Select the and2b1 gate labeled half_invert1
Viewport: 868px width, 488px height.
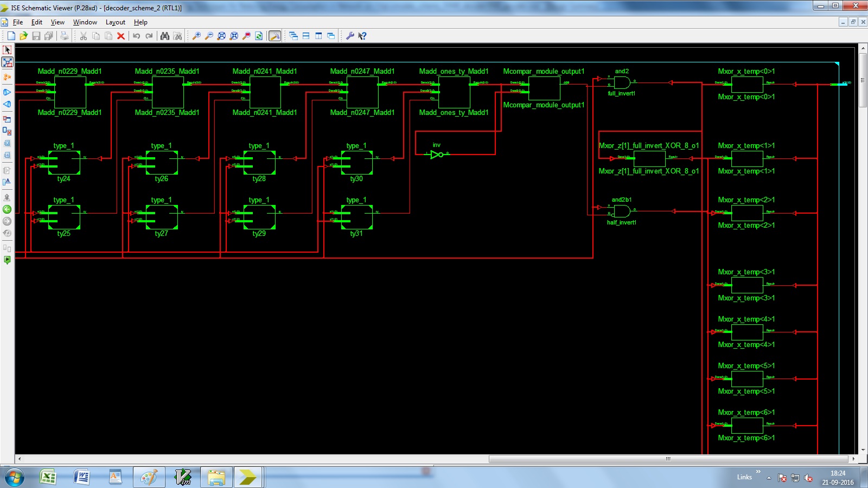[622, 211]
